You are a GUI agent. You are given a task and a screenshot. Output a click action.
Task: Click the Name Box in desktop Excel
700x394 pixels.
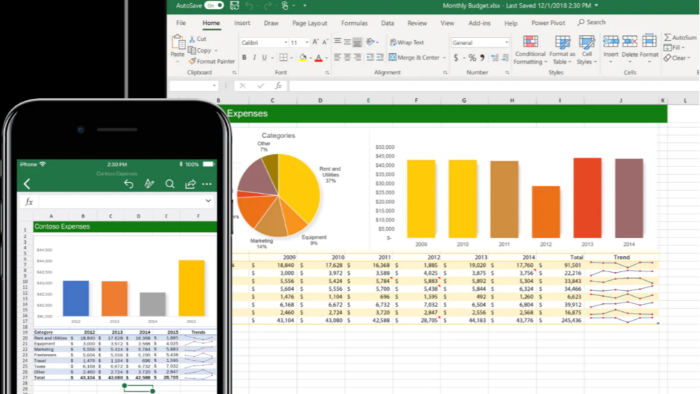pyautogui.click(x=193, y=85)
